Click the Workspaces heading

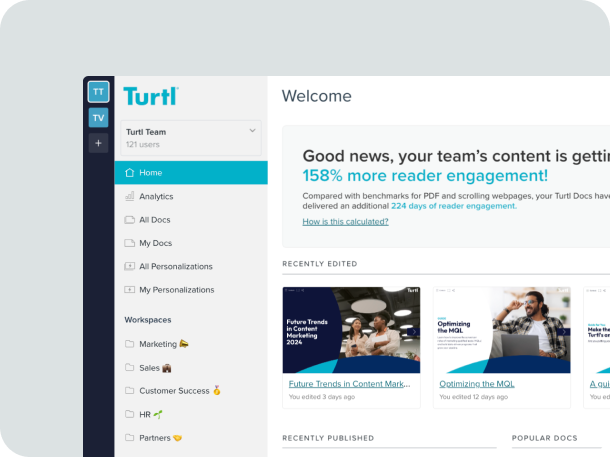148,320
